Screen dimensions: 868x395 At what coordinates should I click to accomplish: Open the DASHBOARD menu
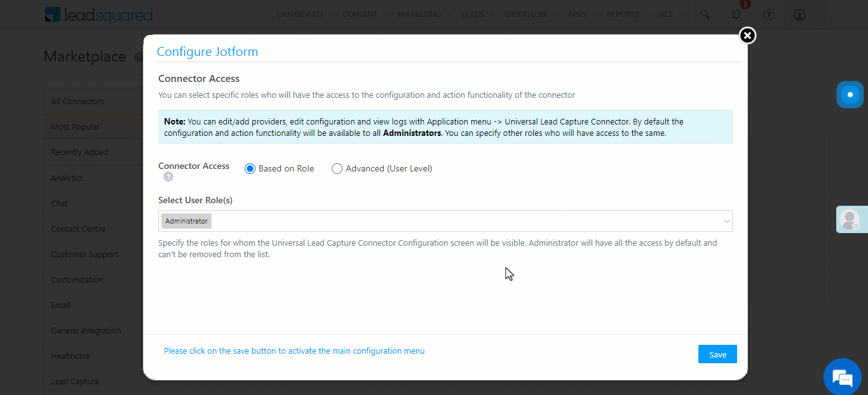299,14
